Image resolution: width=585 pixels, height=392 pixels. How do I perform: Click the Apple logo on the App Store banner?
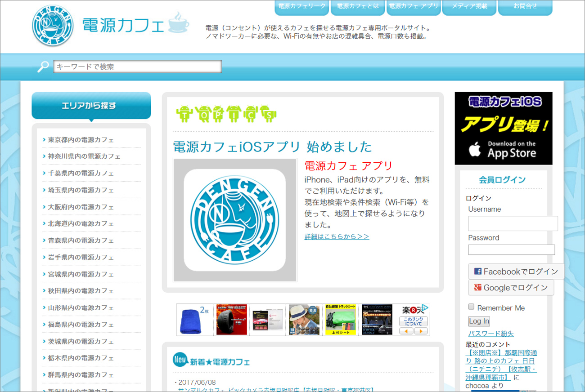[475, 149]
